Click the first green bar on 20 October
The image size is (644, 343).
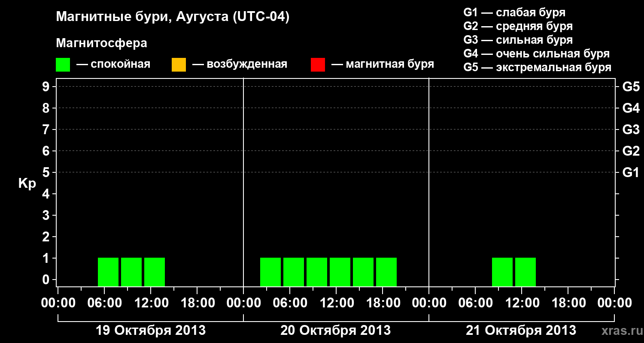(x=270, y=272)
